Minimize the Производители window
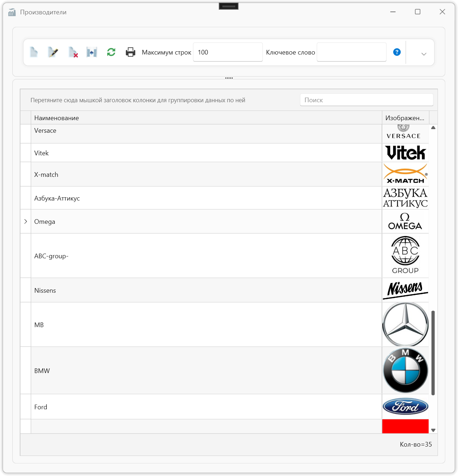Image resolution: width=458 pixels, height=476 pixels. tap(393, 12)
